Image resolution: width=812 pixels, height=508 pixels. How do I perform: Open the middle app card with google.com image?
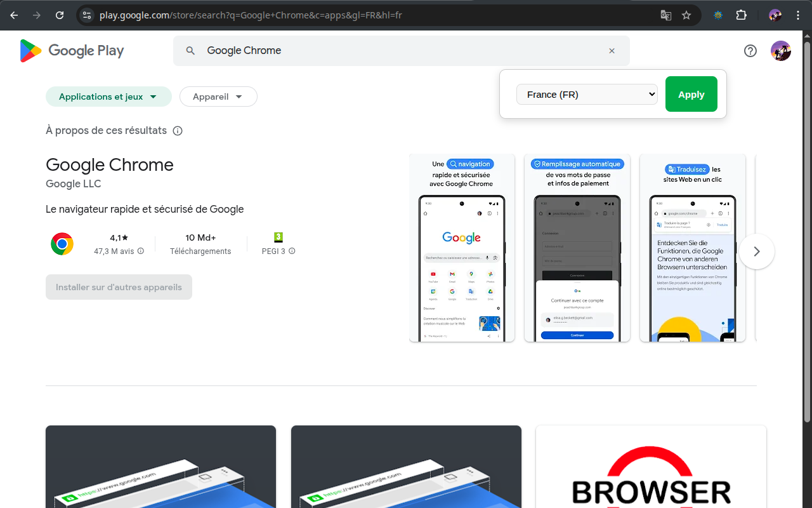click(x=406, y=467)
